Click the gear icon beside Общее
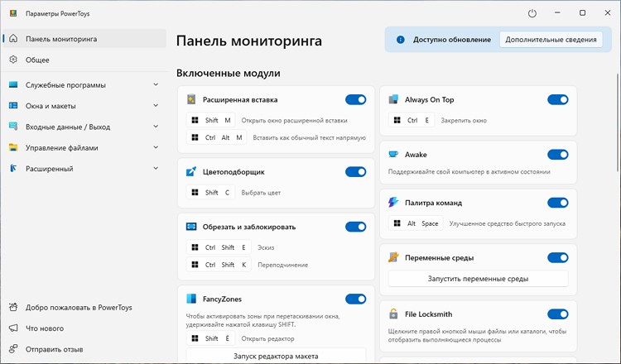621x364 pixels. click(13, 60)
